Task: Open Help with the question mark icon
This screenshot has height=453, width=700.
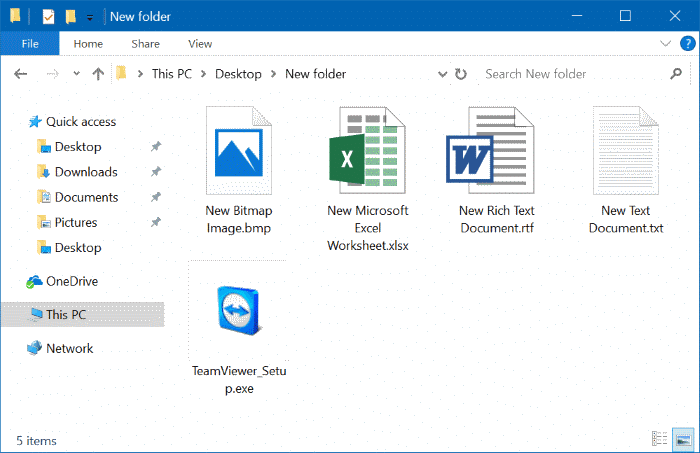Action: click(688, 43)
